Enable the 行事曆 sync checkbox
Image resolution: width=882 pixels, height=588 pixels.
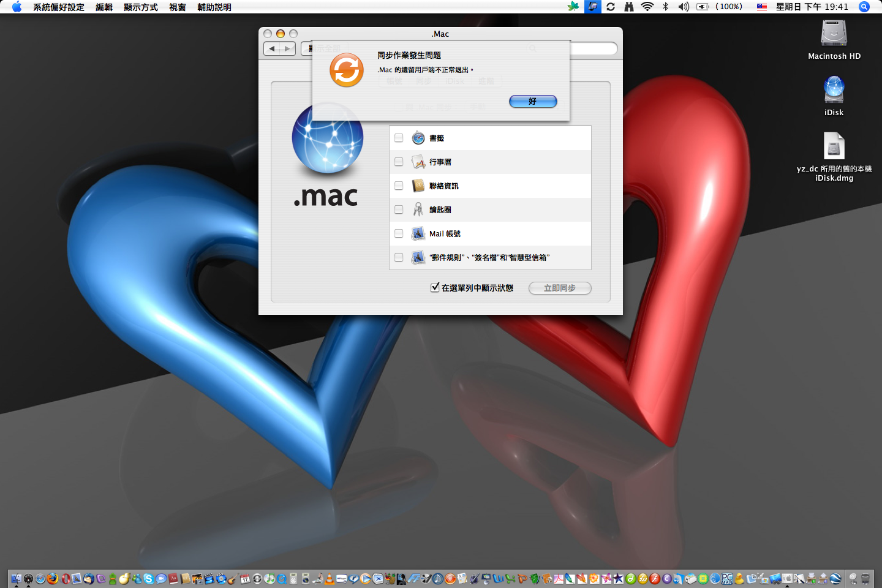(399, 162)
